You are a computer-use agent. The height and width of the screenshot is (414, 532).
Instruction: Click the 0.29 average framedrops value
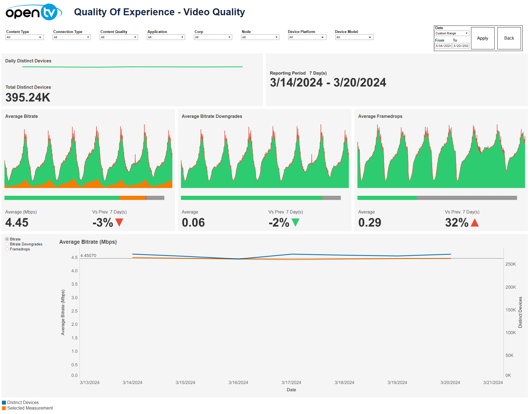(x=370, y=222)
